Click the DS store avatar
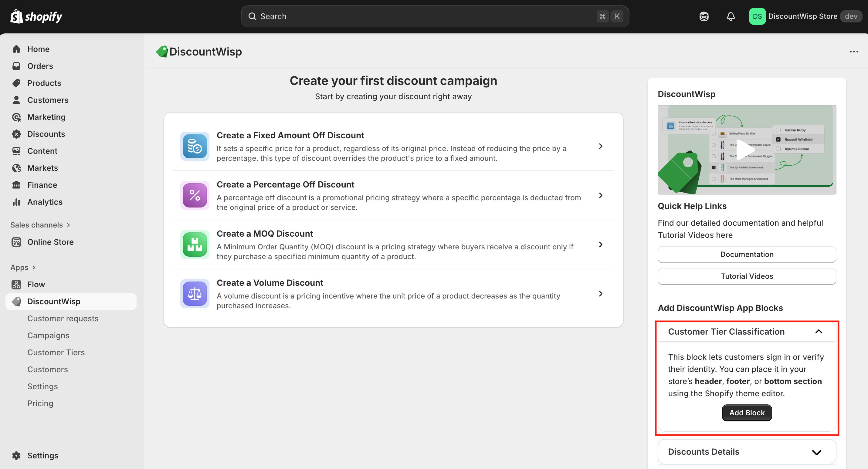868x469 pixels. point(757,16)
